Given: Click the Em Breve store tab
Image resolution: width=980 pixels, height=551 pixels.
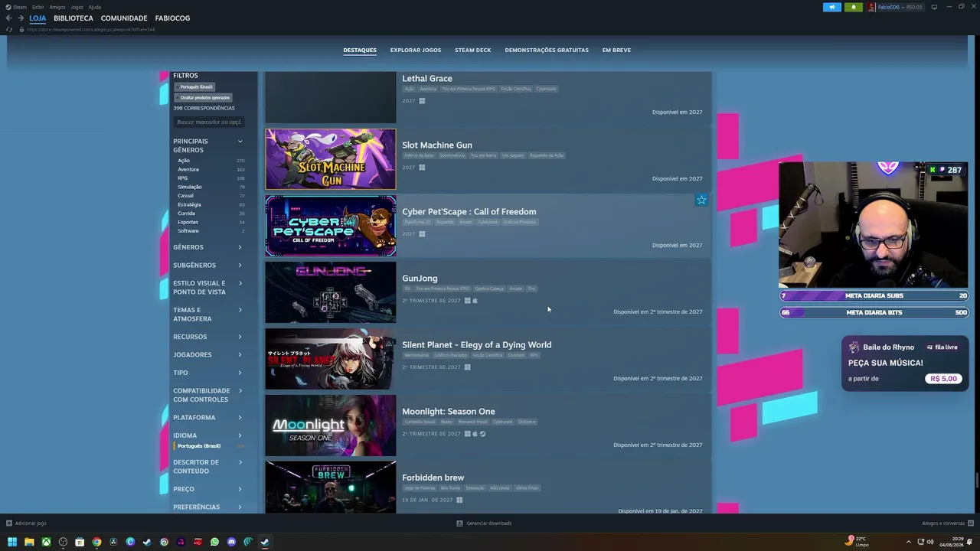Looking at the screenshot, I should tap(616, 51).
